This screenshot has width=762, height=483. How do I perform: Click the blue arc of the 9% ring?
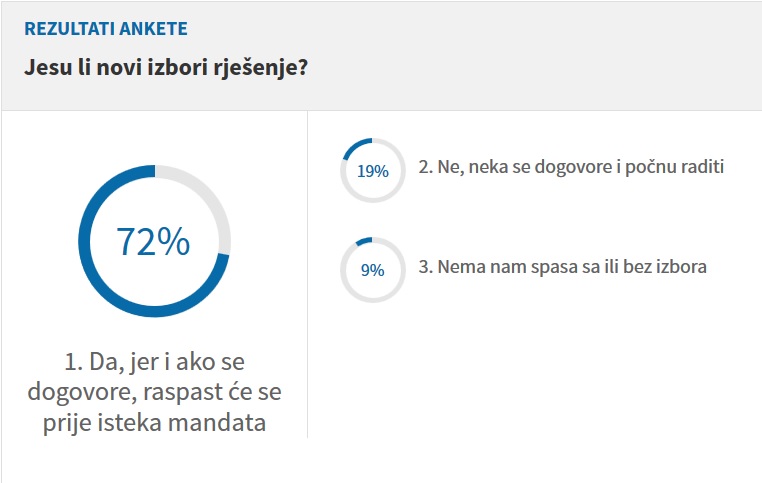pyautogui.click(x=365, y=240)
